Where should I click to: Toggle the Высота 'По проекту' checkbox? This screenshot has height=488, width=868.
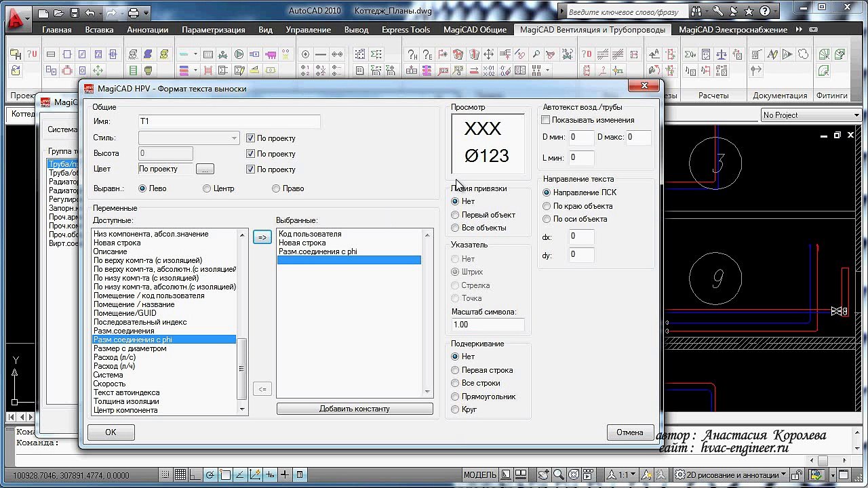[250, 154]
